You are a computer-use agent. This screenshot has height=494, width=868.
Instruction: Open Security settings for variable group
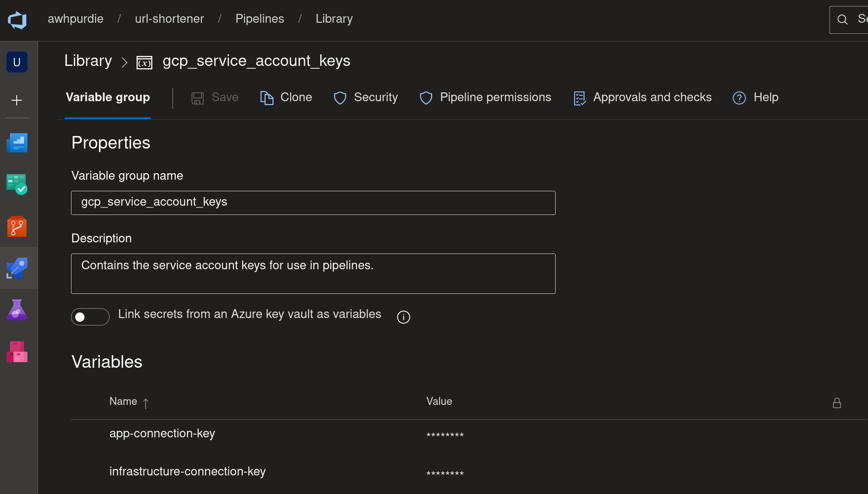pyautogui.click(x=366, y=97)
